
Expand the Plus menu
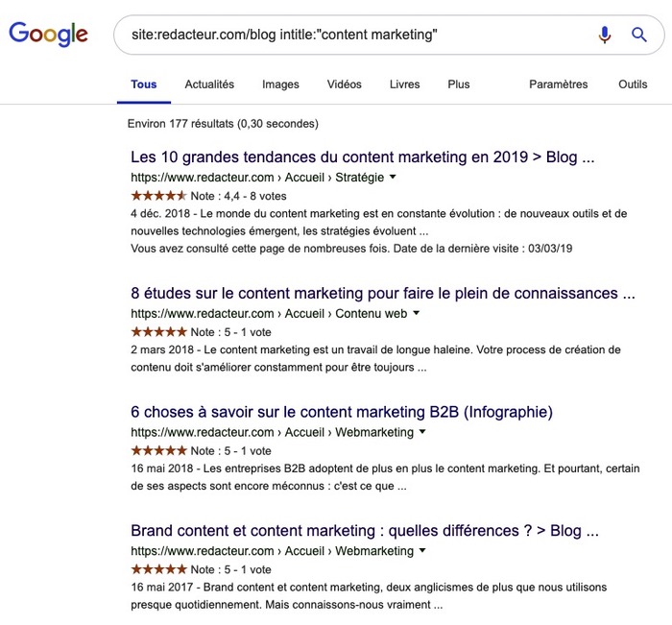click(459, 84)
